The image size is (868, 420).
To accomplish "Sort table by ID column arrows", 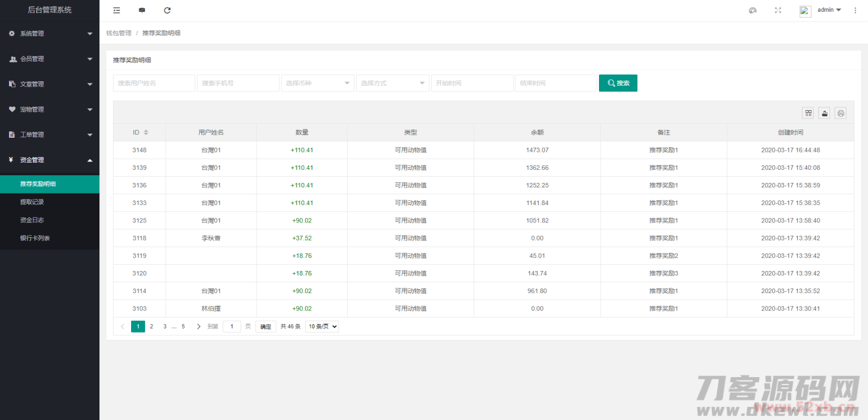I will [x=146, y=132].
